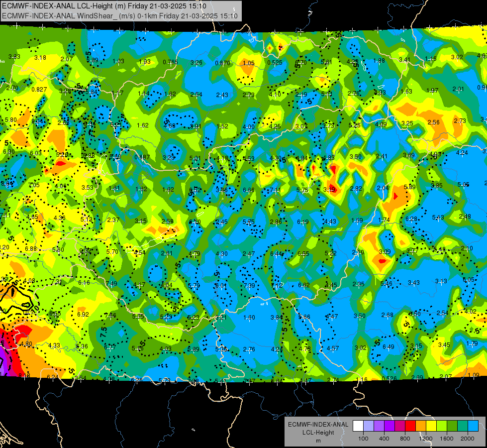Click the wind shear value '1.05'
The height and width of the screenshot is (448, 487).
coord(248,63)
